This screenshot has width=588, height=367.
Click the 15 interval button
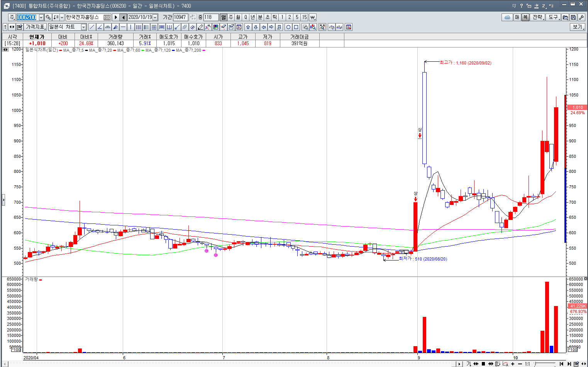[x=304, y=17]
